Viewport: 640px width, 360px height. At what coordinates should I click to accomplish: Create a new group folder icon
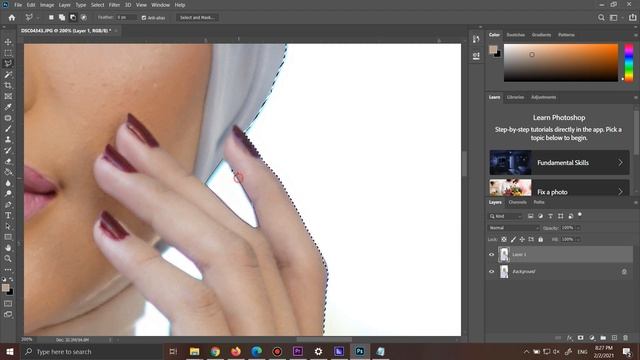click(x=603, y=338)
